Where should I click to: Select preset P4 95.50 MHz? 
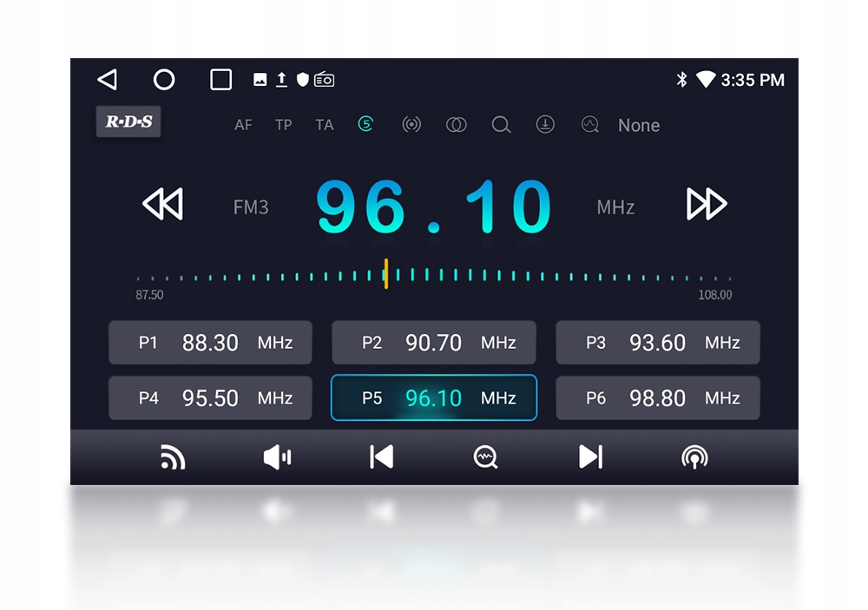[210, 398]
